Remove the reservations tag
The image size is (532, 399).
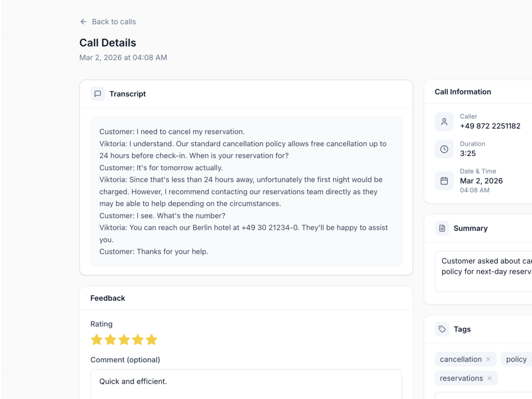point(489,378)
